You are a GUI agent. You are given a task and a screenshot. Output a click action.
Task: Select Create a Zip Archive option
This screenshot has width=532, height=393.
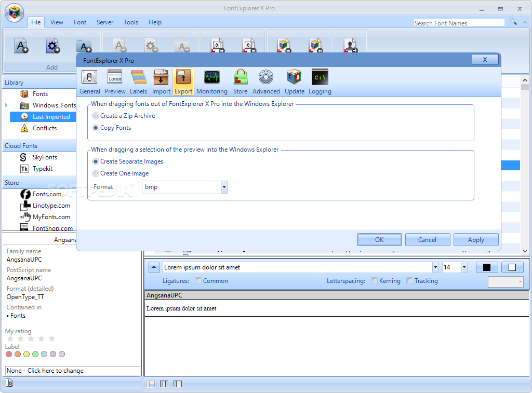[x=124, y=116]
